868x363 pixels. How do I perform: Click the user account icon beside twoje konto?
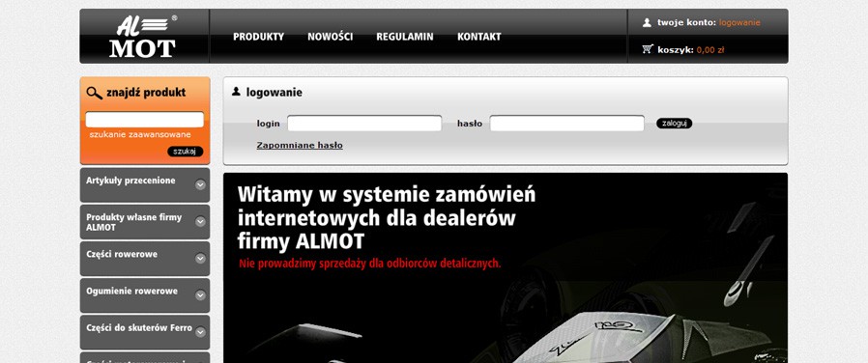[647, 22]
